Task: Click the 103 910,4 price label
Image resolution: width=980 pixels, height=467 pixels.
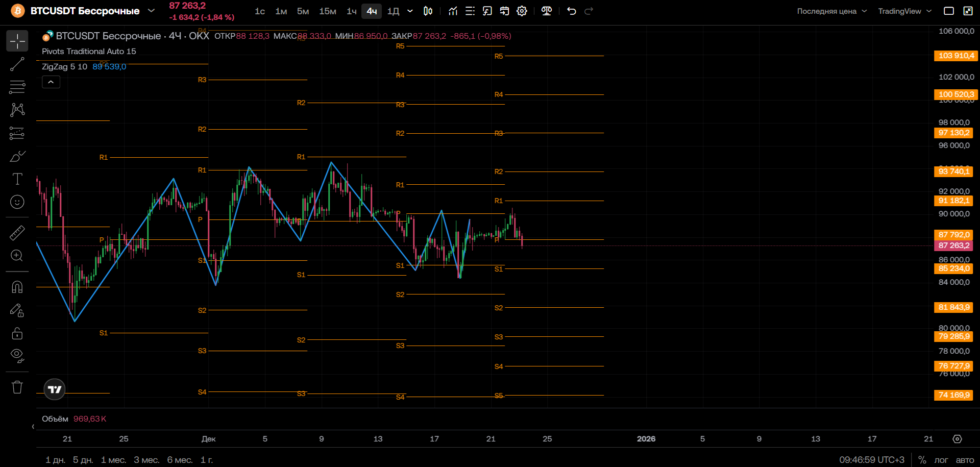Action: coord(956,56)
